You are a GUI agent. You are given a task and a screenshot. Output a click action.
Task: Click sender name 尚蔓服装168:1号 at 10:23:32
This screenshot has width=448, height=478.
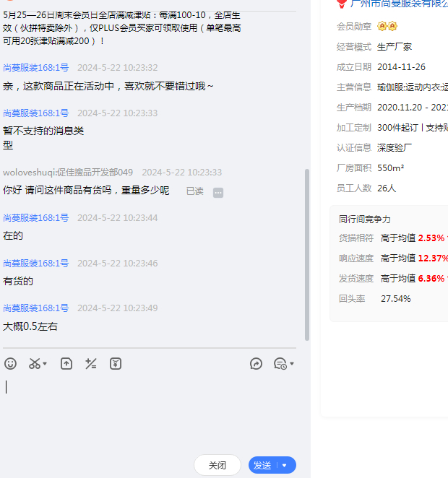coord(36,68)
